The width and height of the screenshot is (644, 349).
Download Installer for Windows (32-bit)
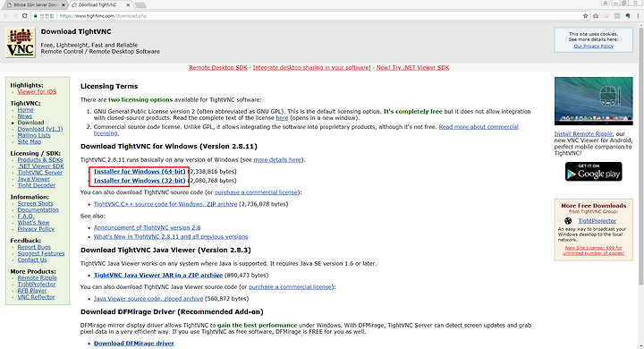click(x=140, y=181)
